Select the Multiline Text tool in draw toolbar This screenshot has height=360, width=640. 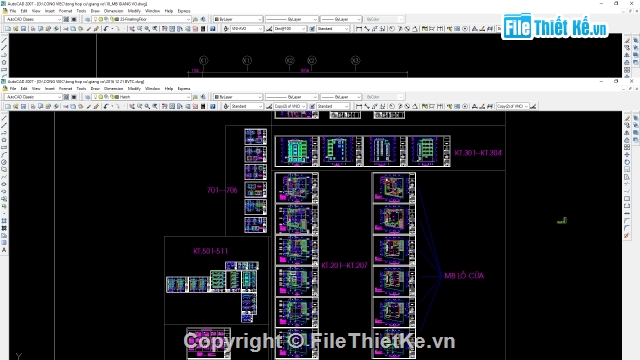point(4,250)
